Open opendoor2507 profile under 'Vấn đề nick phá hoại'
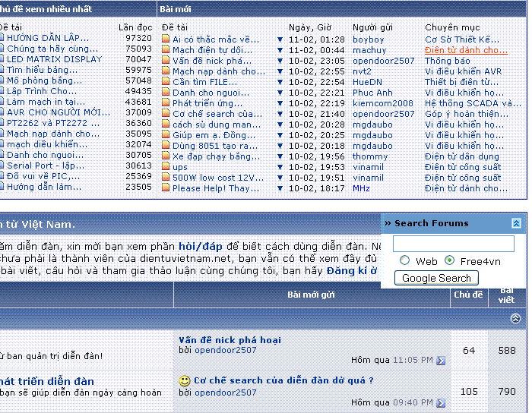Image resolution: width=532 pixels, height=413 pixels. point(225,350)
